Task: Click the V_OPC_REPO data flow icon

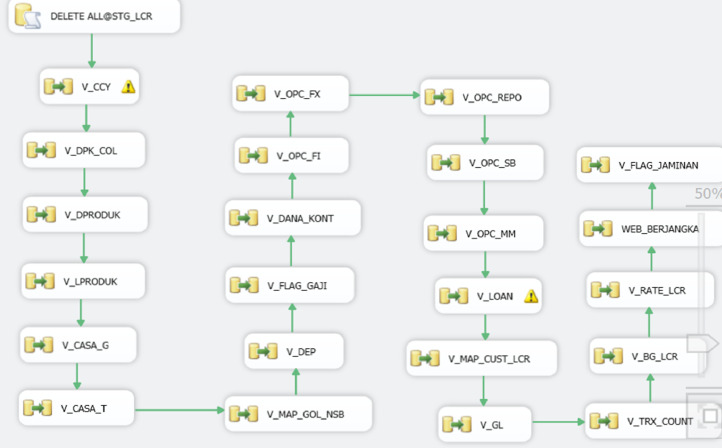Action: [438, 97]
